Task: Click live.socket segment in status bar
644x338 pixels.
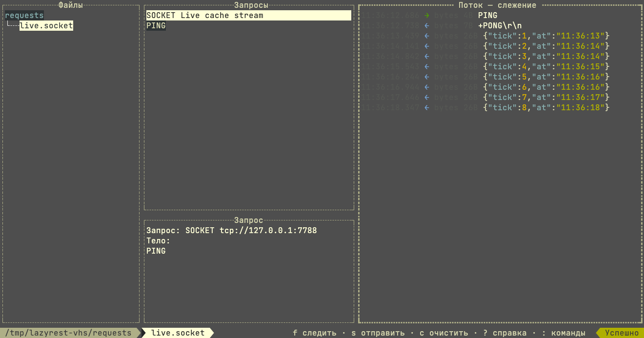Action: (178, 333)
